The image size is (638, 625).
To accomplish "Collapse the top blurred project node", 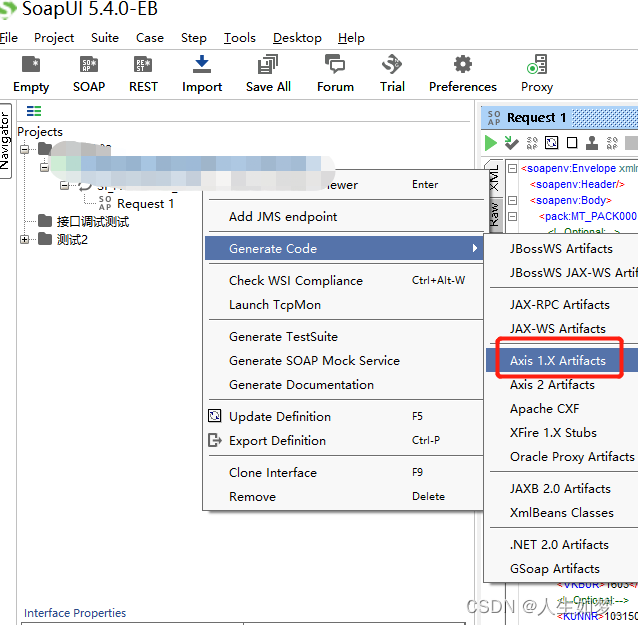I will pos(24,149).
